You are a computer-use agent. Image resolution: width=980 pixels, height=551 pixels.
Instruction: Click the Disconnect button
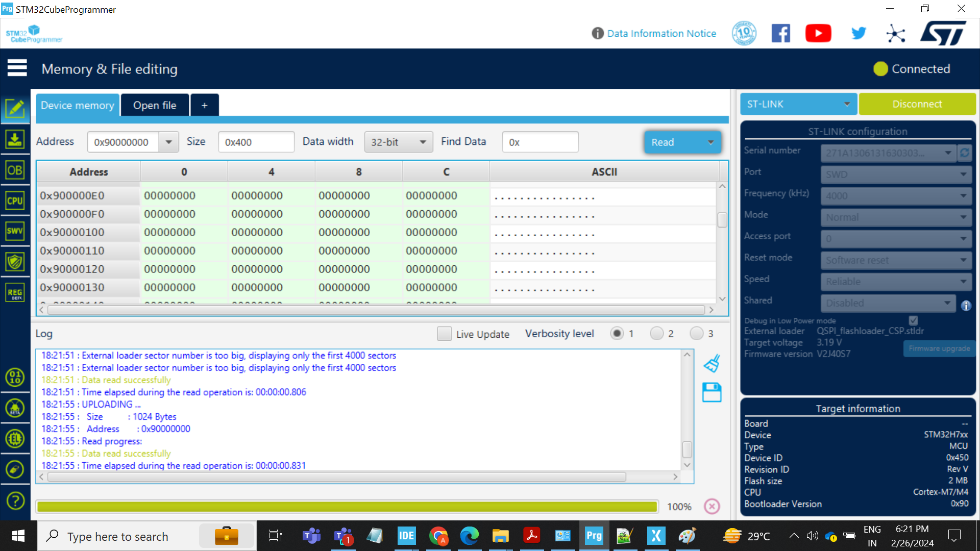[x=917, y=104]
